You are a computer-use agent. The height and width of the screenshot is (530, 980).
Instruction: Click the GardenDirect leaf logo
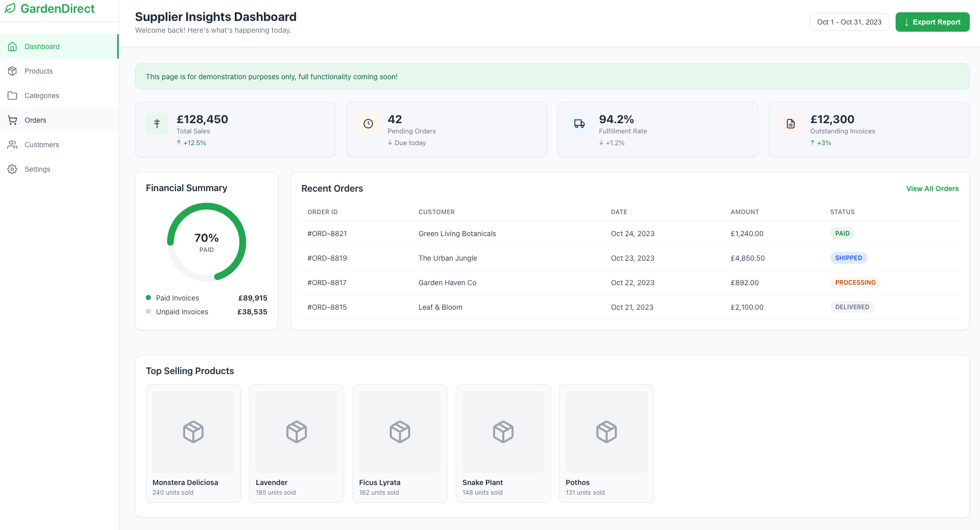[x=10, y=8]
